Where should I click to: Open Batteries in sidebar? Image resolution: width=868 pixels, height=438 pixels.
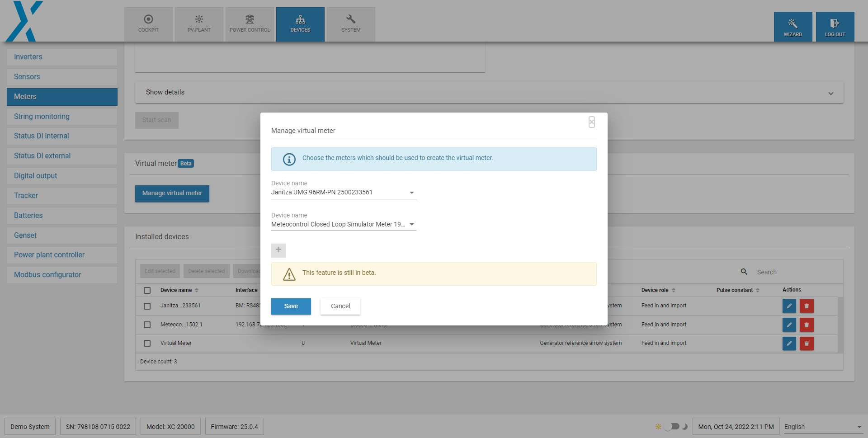pos(62,216)
